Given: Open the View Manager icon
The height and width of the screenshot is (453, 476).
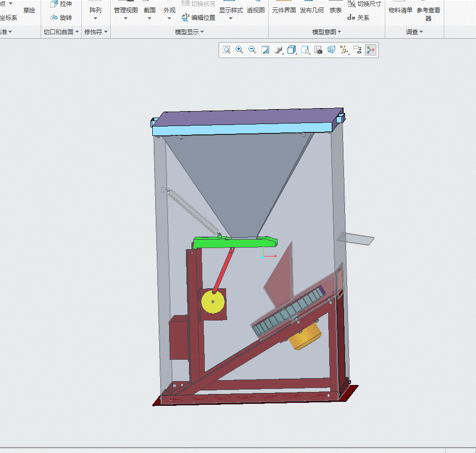Looking at the screenshot, I should coord(305,50).
